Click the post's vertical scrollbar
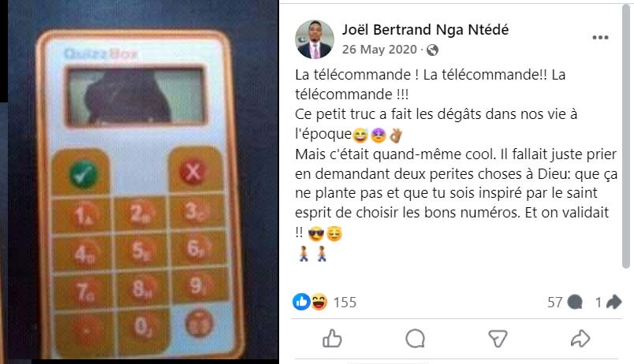The width and height of the screenshot is (634, 364). (x=626, y=136)
